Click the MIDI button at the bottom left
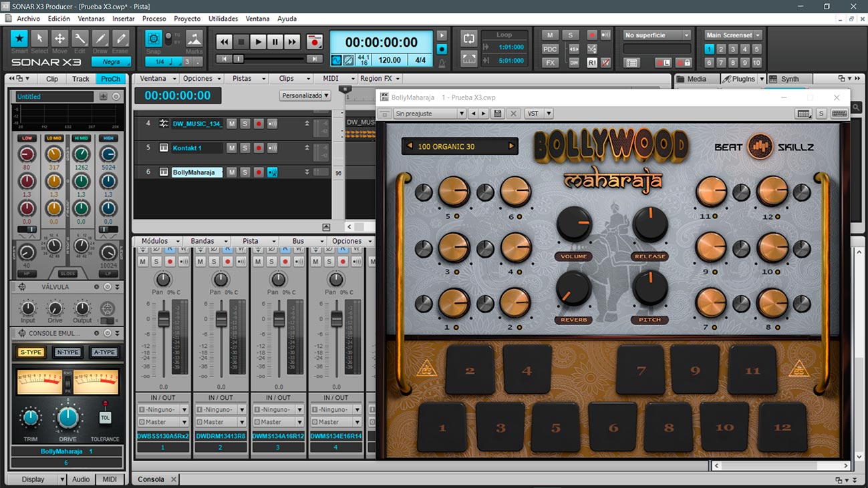 (x=109, y=479)
